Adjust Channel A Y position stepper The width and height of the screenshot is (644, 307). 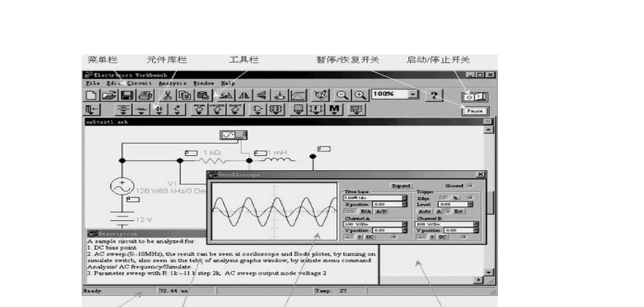click(405, 231)
